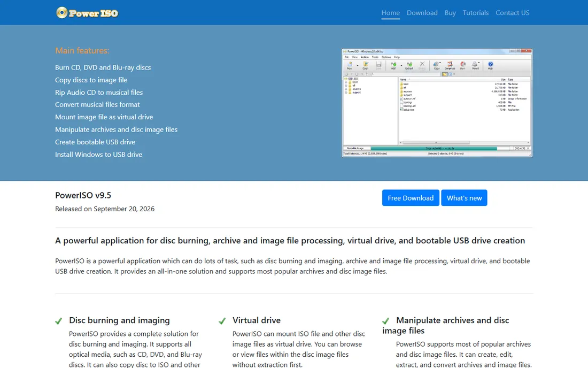Click 'Mount image file as virtual drive'
This screenshot has height=368, width=588.
click(104, 117)
